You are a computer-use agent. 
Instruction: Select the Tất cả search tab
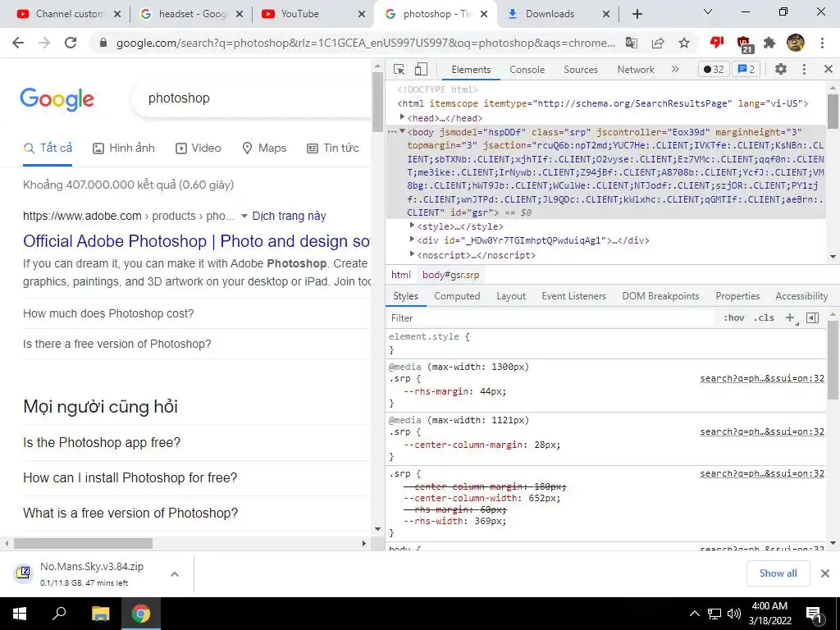(48, 148)
